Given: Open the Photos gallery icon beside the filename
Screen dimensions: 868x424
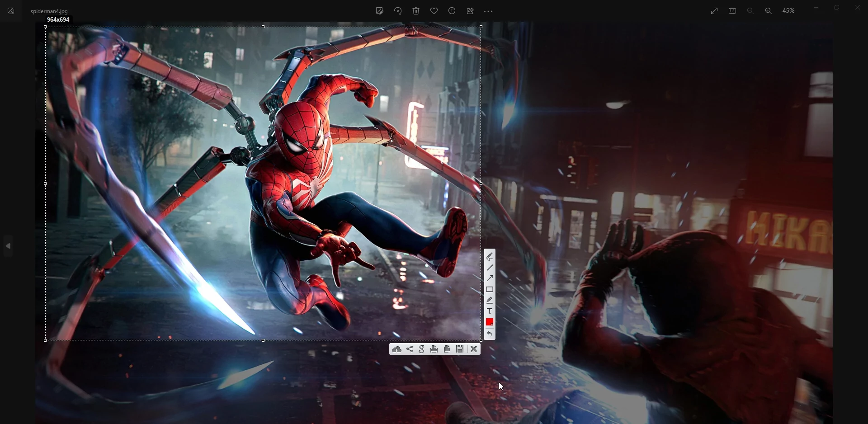Looking at the screenshot, I should click(11, 11).
